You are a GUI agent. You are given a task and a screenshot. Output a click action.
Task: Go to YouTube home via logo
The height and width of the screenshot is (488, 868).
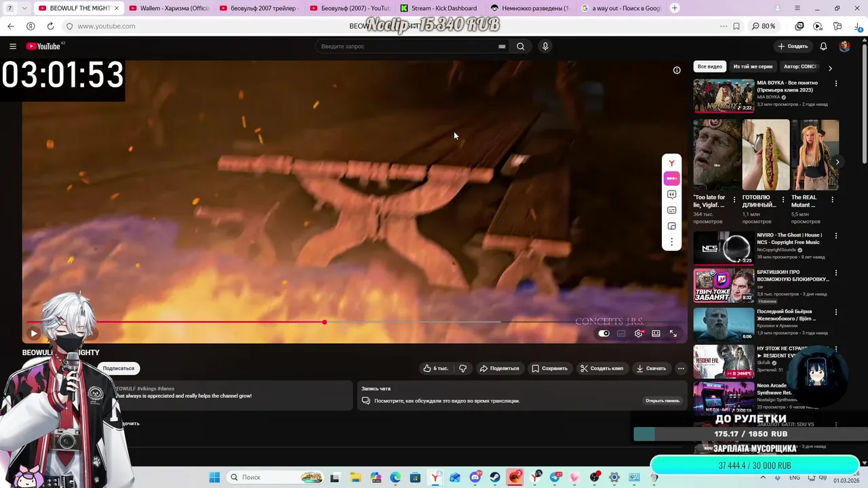pyautogui.click(x=43, y=46)
